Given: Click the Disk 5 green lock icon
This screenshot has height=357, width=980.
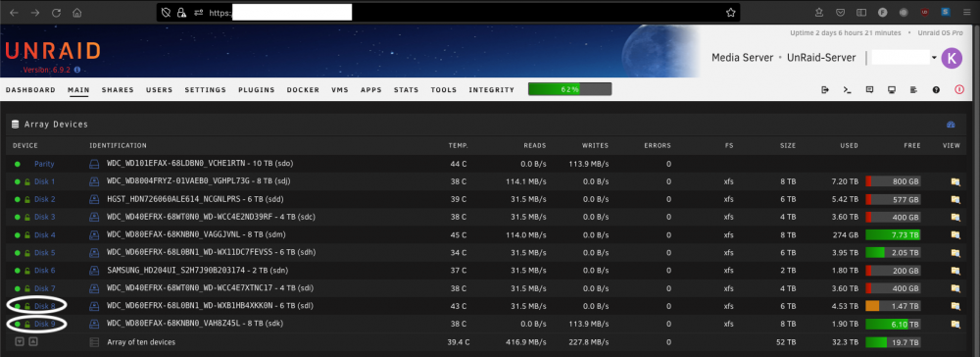Looking at the screenshot, I should point(27,253).
